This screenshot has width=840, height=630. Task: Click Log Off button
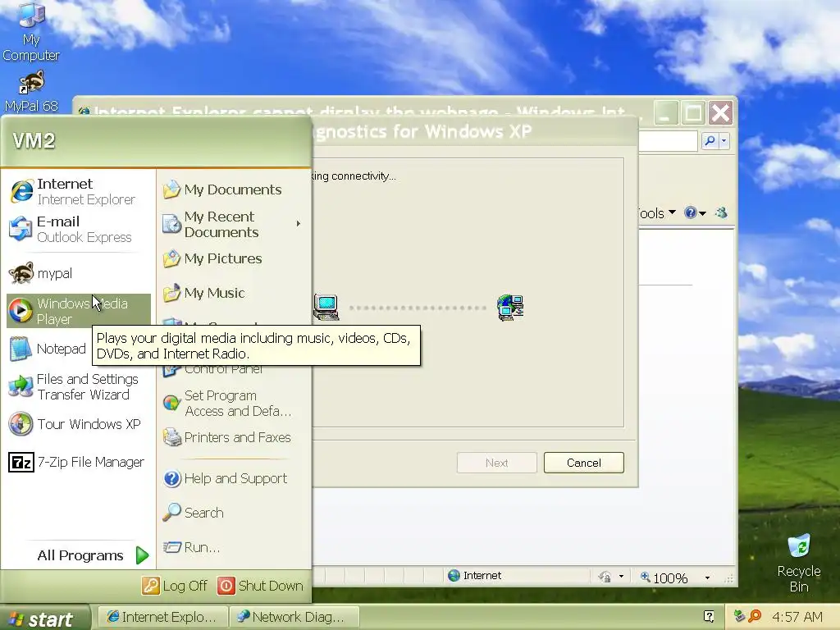[175, 586]
